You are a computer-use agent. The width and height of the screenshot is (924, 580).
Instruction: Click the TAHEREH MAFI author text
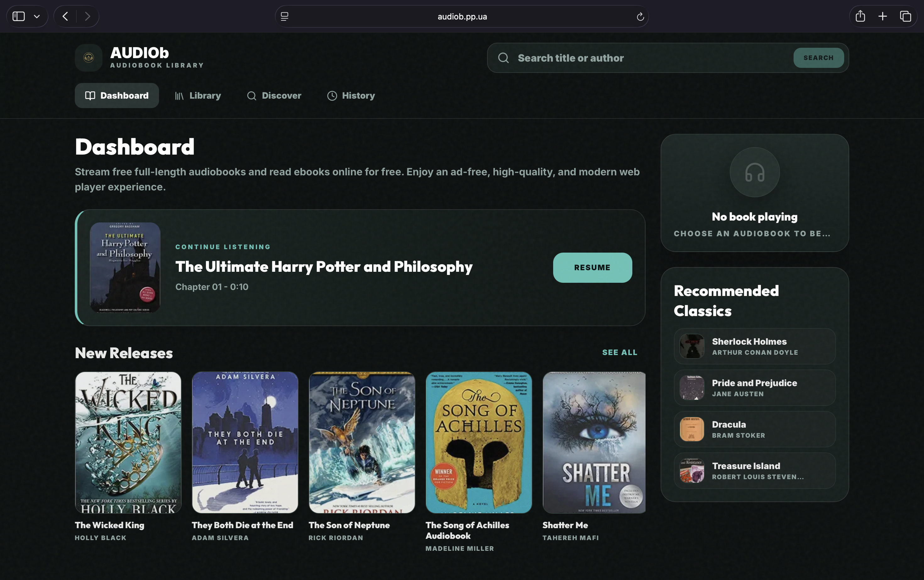tap(571, 538)
